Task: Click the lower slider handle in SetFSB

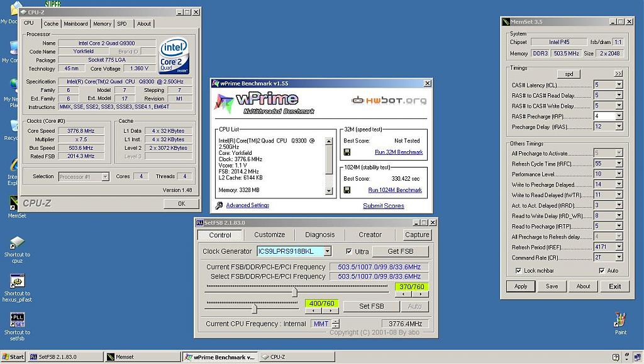Action: click(x=255, y=308)
